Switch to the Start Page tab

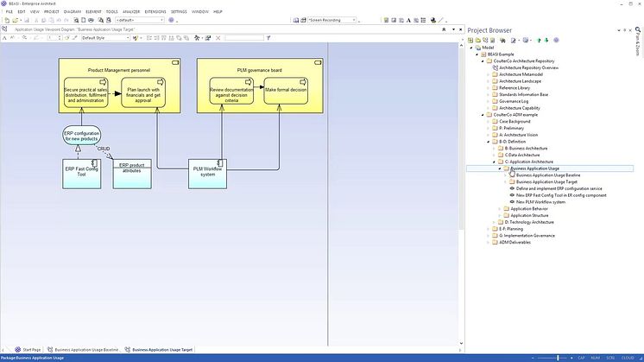(x=28, y=350)
